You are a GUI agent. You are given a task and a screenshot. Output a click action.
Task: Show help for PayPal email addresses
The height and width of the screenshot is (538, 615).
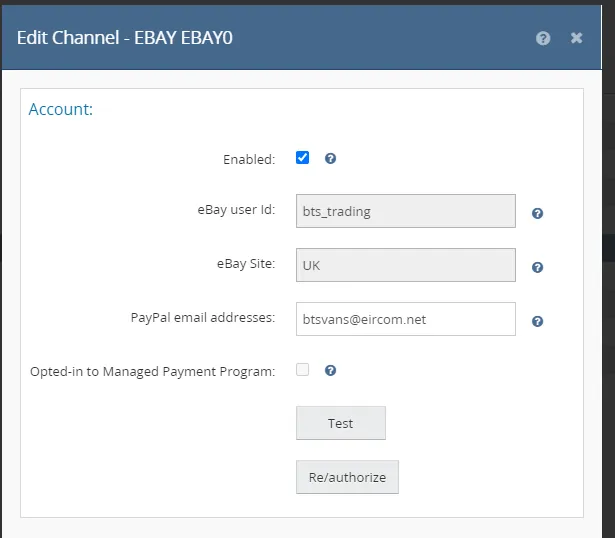(537, 322)
